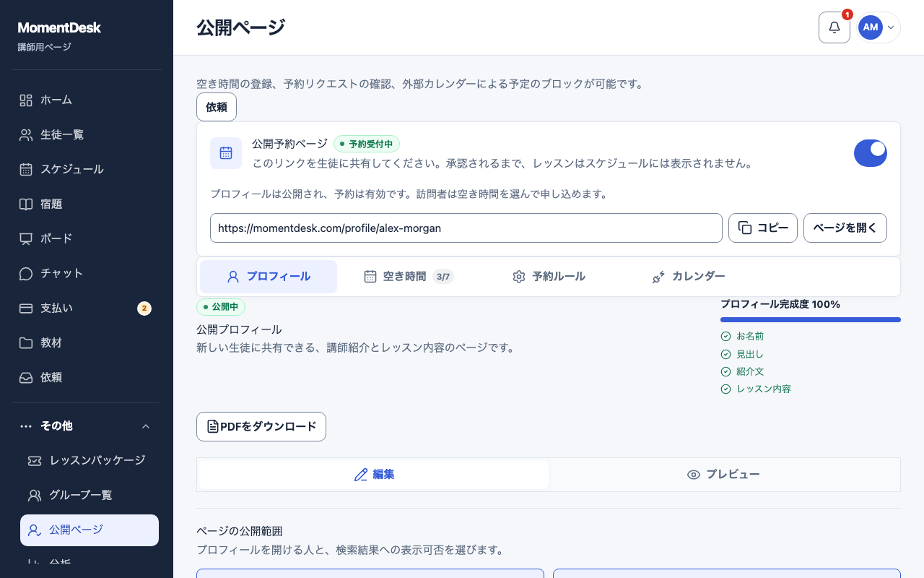The height and width of the screenshot is (578, 924).
Task: Open the AM account menu chevron
Action: [x=891, y=27]
